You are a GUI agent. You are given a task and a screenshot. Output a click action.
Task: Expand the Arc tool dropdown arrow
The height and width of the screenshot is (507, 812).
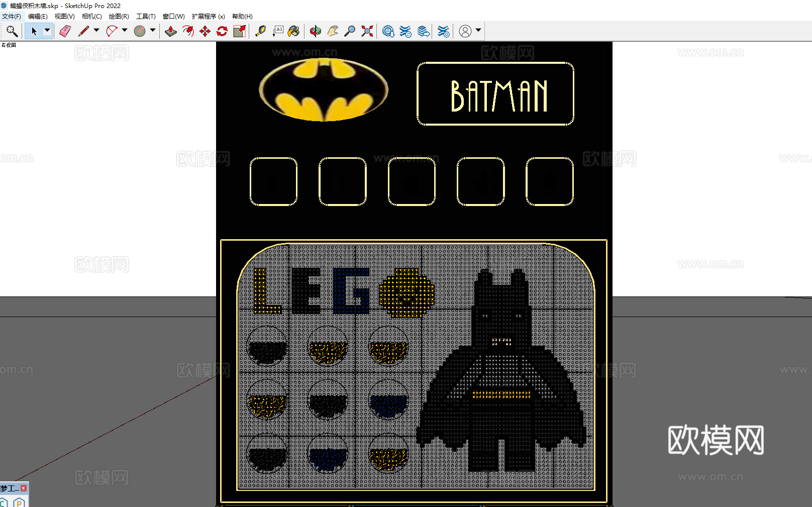click(125, 31)
